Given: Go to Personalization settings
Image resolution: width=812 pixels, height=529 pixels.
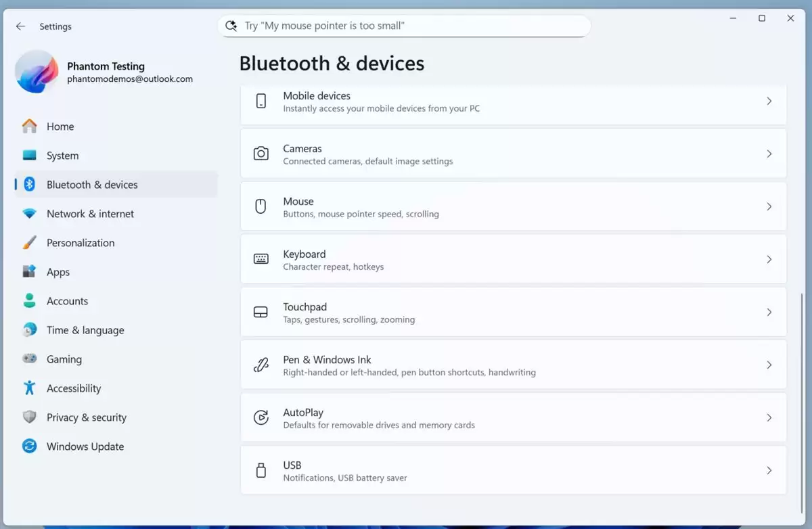Looking at the screenshot, I should (x=80, y=243).
